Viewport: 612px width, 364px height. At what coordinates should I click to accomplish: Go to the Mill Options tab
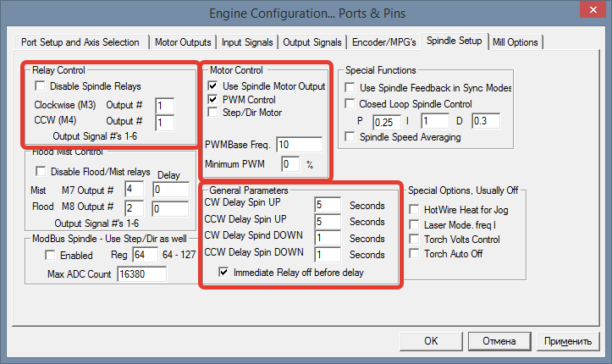click(516, 41)
